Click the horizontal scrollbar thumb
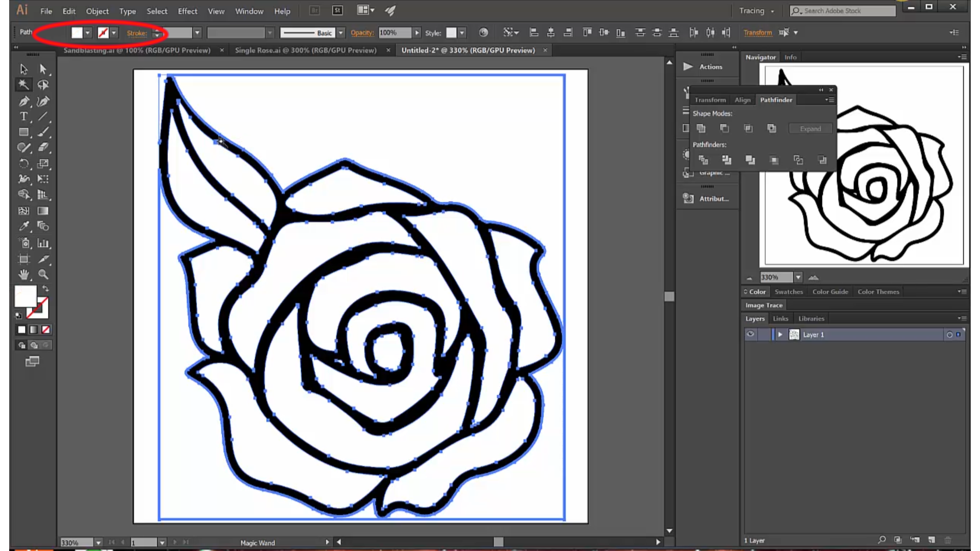The image size is (980, 551). pos(498,542)
